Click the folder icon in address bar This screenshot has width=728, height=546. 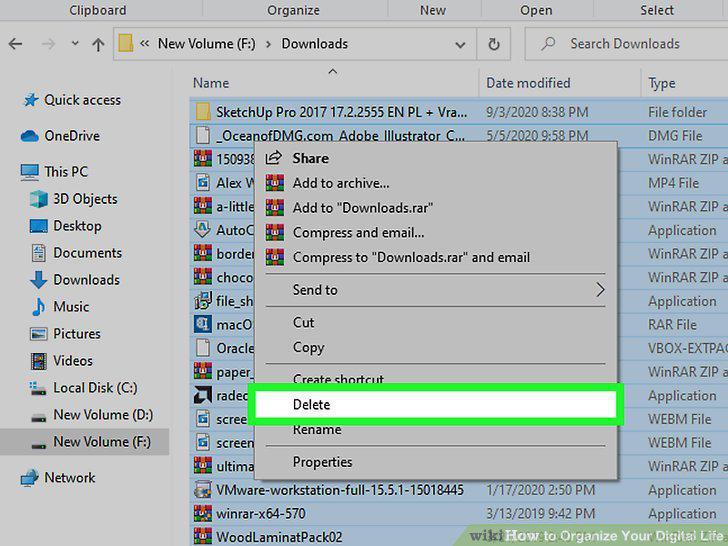[x=125, y=44]
